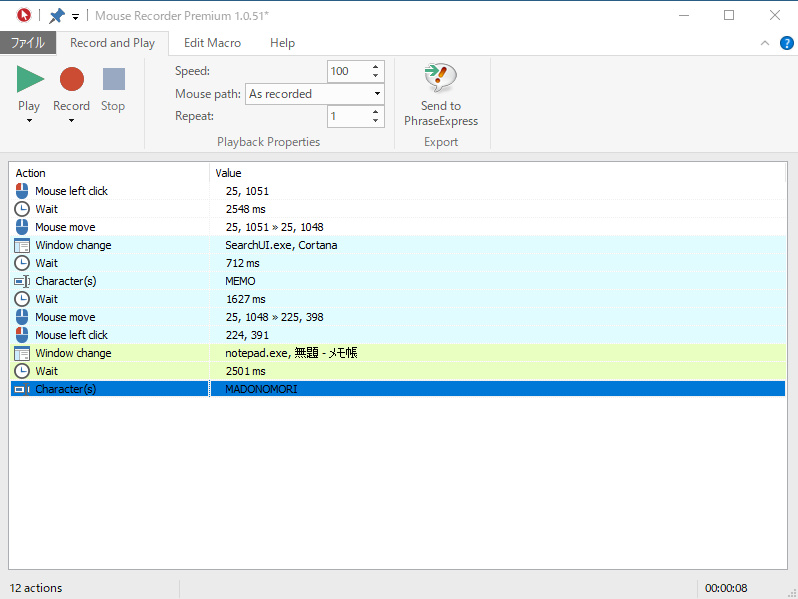Open the Record dropdown arrow

pos(71,121)
